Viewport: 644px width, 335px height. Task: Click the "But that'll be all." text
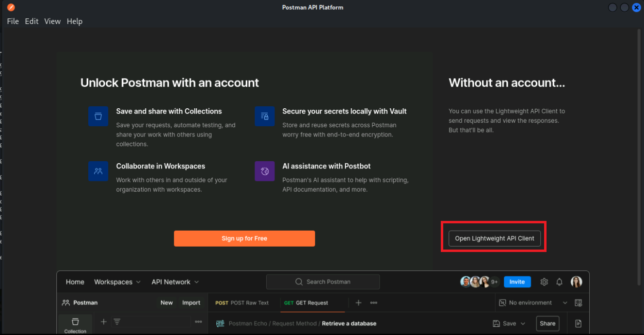[x=471, y=130]
